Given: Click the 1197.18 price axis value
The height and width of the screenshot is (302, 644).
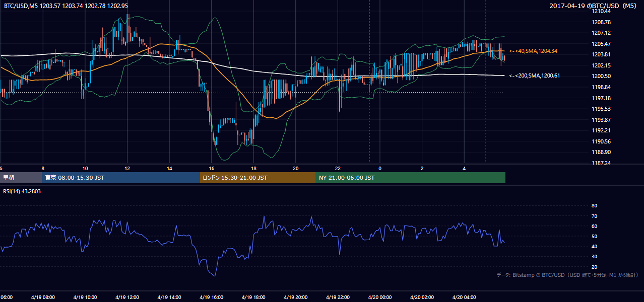Looking at the screenshot, I should tap(602, 98).
